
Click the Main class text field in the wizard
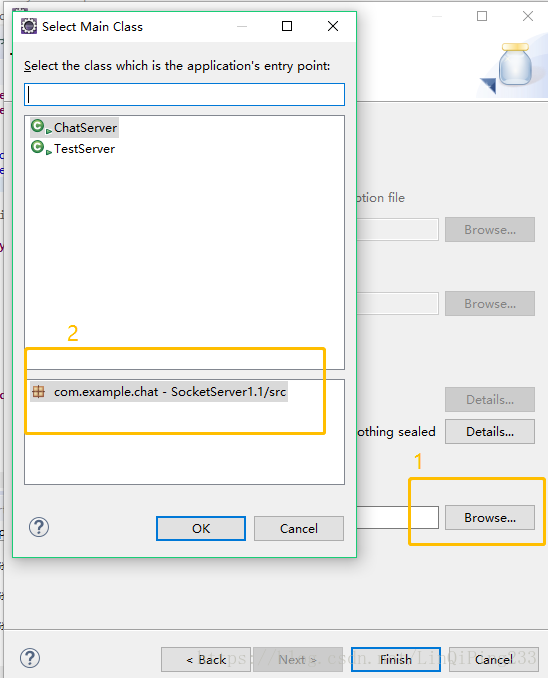click(x=397, y=518)
